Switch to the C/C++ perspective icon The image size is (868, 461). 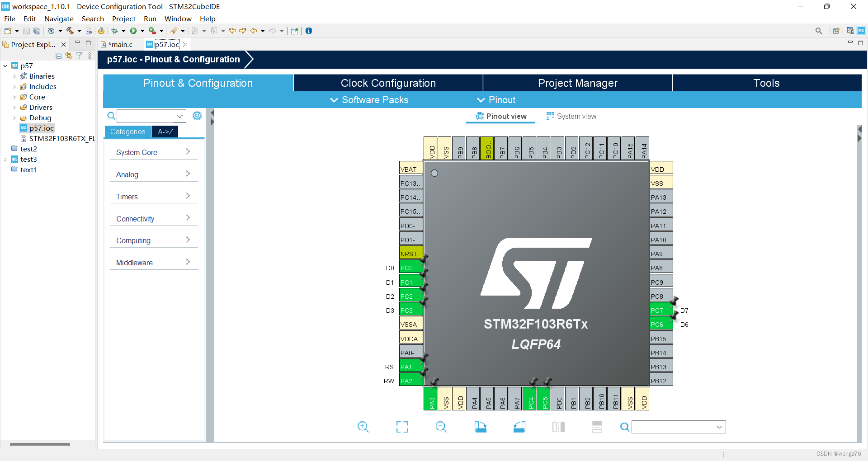850,31
